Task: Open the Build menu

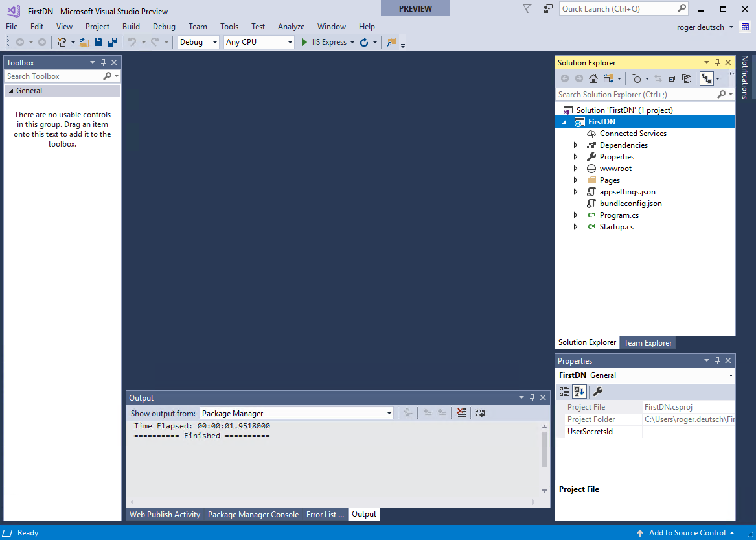Action: pyautogui.click(x=131, y=27)
